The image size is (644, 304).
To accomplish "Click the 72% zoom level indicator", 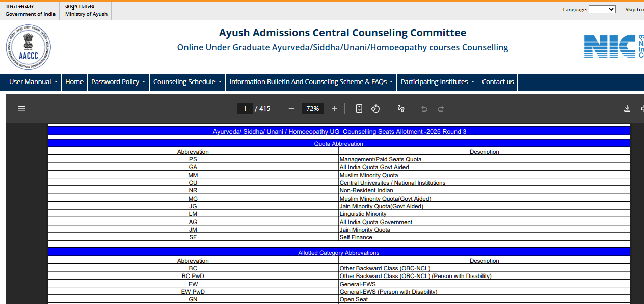I will pyautogui.click(x=312, y=108).
